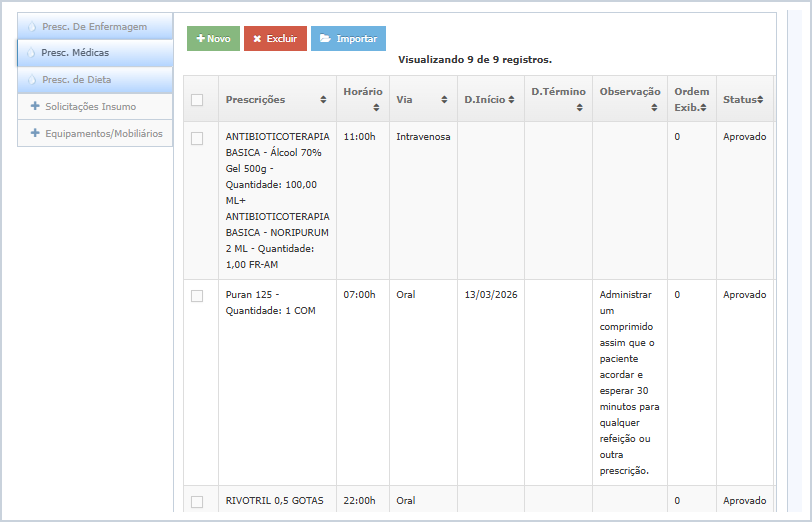Viewport: 812px width, 522px height.
Task: Click Aprovado status in the 11:00h row
Action: point(744,137)
